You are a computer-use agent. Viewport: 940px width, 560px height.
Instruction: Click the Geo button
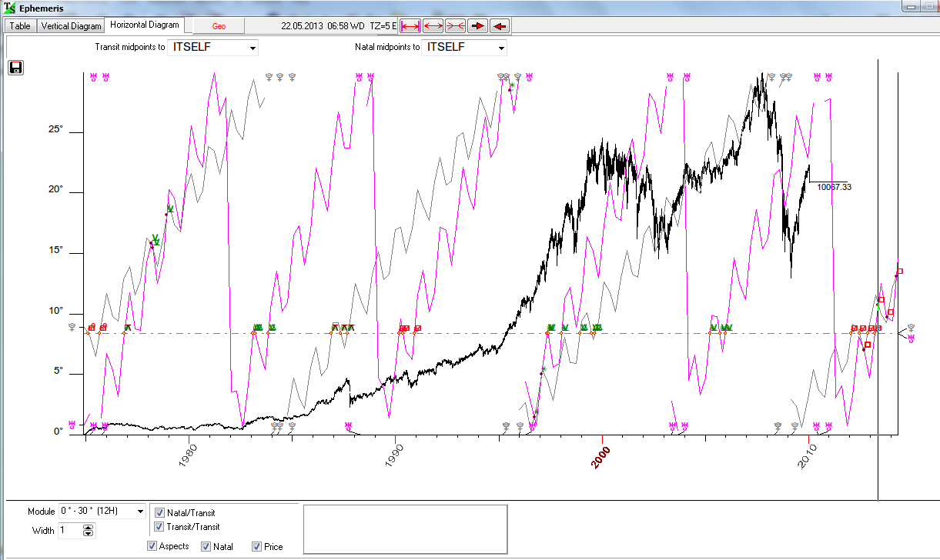219,26
